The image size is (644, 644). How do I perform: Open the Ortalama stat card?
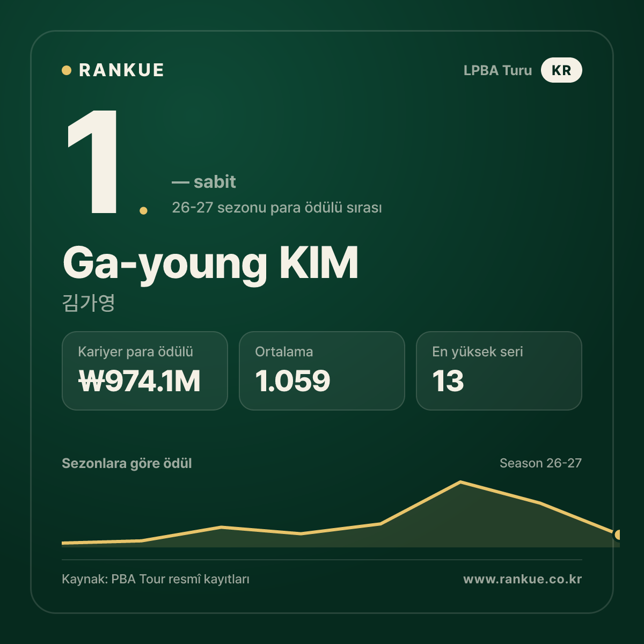[322, 371]
